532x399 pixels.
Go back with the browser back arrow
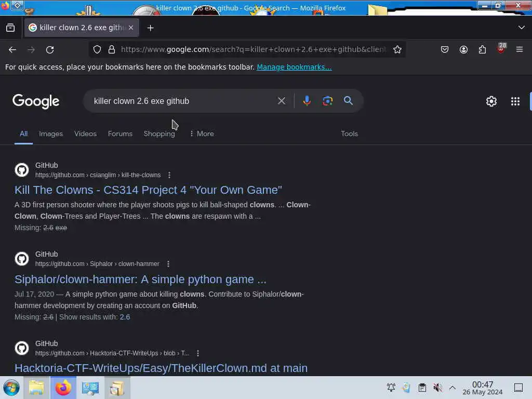tap(12, 50)
